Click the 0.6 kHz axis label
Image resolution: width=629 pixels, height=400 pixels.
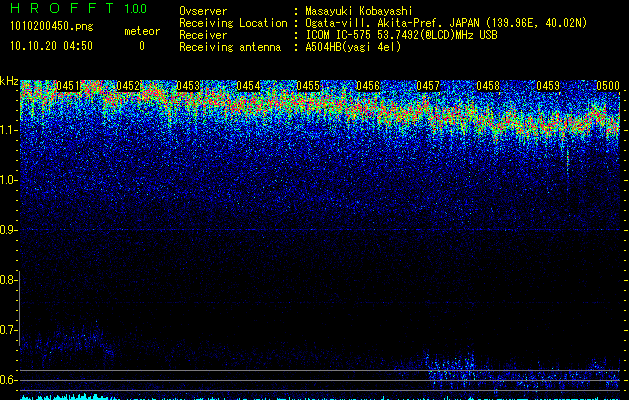[x=9, y=380]
